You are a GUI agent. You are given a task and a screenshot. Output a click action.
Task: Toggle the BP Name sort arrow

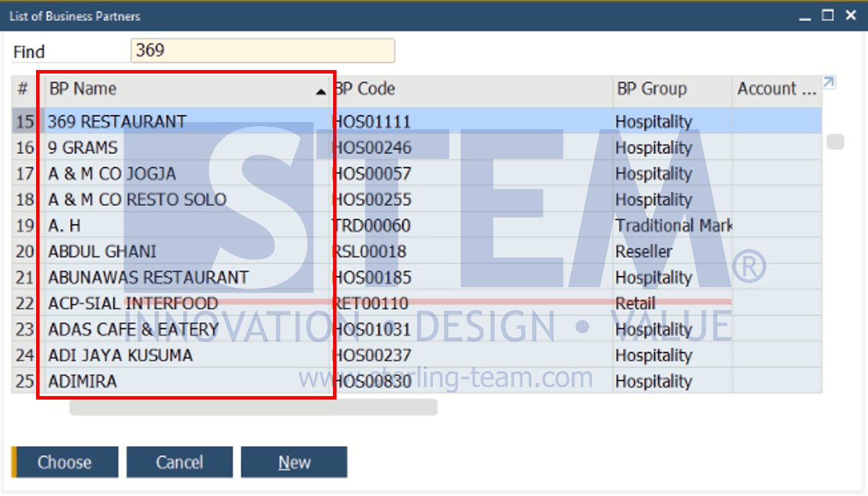[x=321, y=92]
